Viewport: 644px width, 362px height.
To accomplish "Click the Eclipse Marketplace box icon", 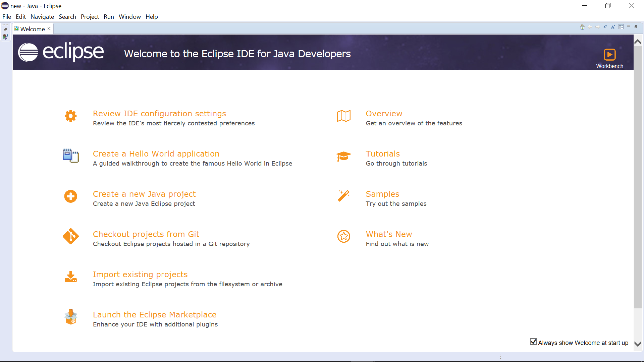I will [x=70, y=317].
